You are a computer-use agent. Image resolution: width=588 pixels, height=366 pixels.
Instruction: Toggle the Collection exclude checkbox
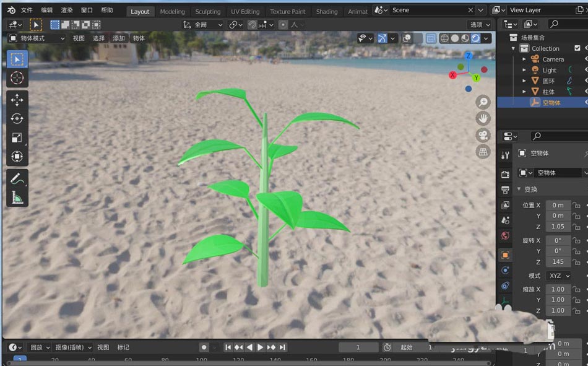tap(577, 48)
